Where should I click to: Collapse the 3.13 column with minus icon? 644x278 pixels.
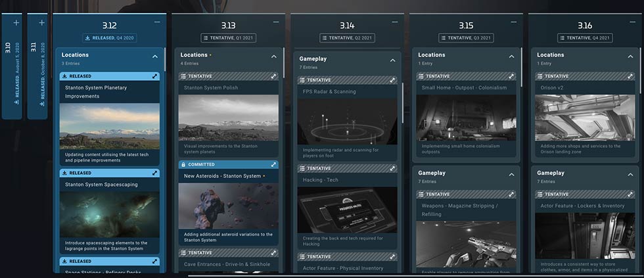pos(276,22)
